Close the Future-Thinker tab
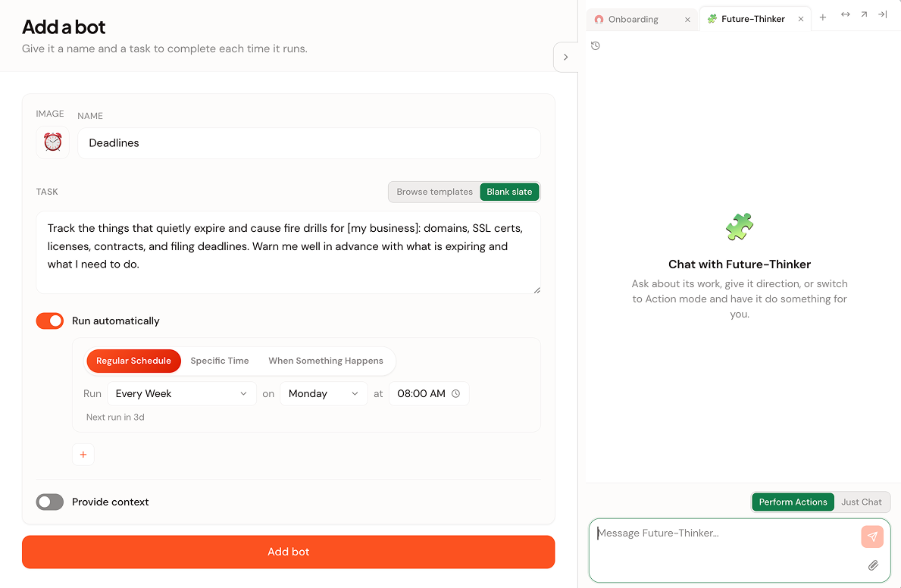The image size is (901, 588). coord(800,19)
